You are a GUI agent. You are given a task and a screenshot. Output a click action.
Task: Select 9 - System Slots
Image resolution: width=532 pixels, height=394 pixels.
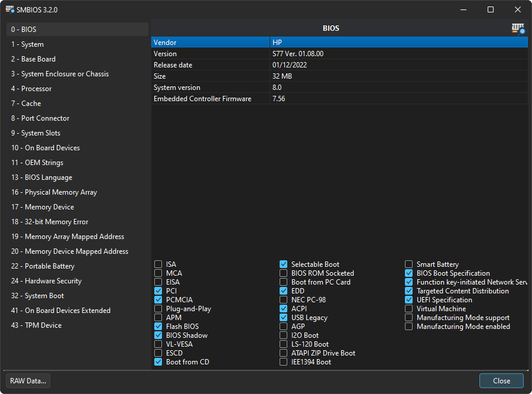[77, 133]
